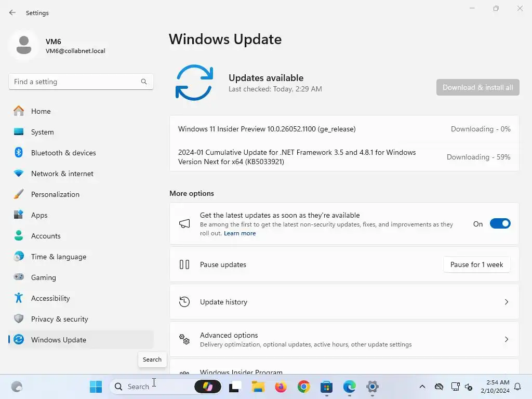Viewport: 532px width, 399px height.
Task: Click the Settings gear taskbar icon
Action: pos(372,387)
